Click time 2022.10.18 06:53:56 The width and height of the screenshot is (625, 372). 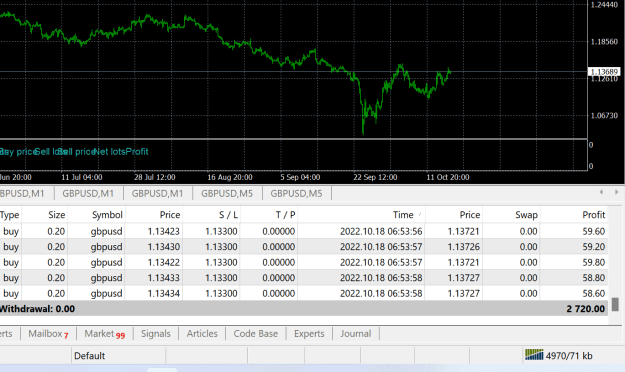point(381,231)
